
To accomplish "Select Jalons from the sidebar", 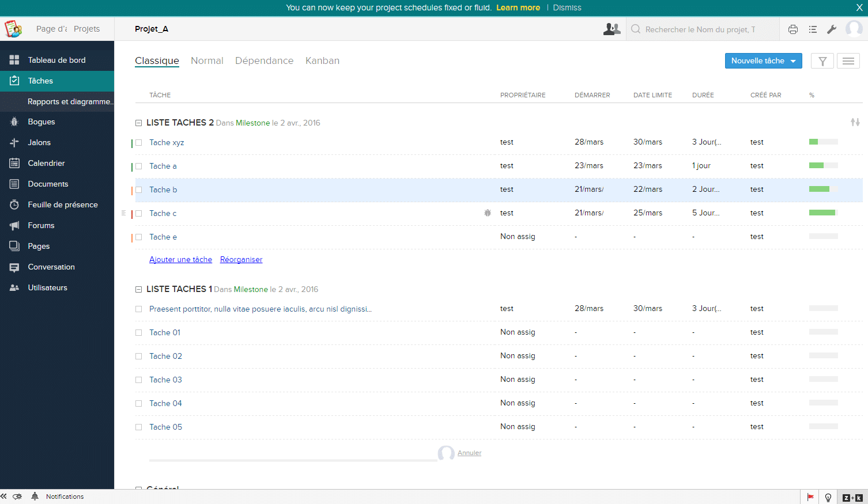I will coord(39,142).
